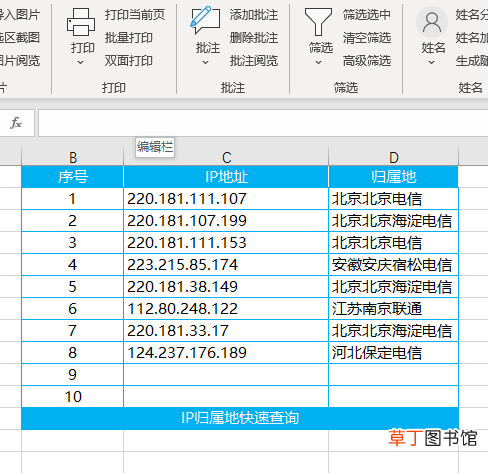This screenshot has width=488, height=473.
Task: Select the serial number 9 cell
Action: [72, 375]
